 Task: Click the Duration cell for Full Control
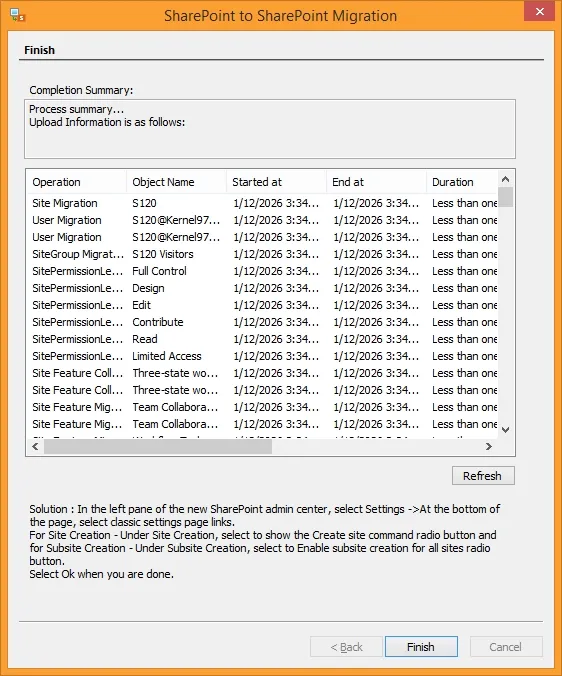coord(465,271)
